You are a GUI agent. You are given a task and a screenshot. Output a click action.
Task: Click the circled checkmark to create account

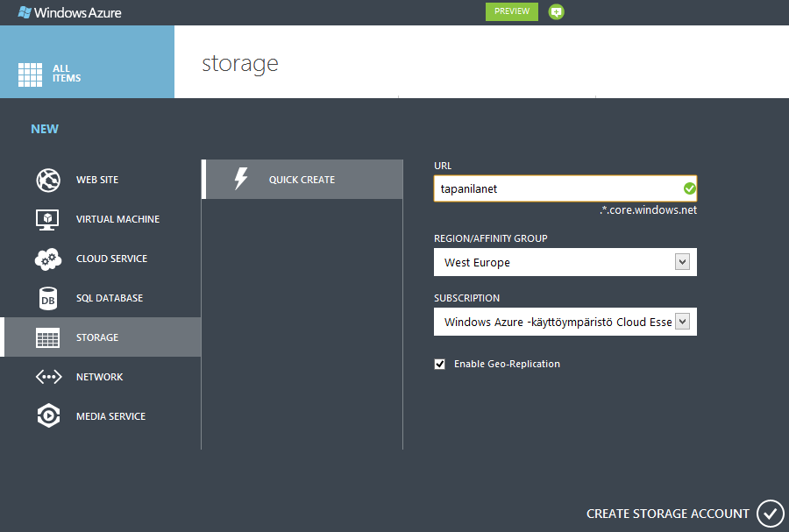(771, 514)
